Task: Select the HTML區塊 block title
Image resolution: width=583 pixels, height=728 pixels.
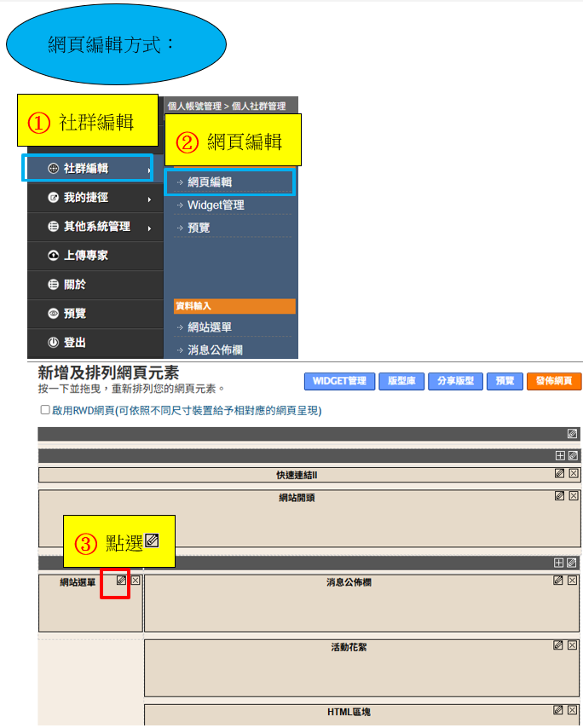Action: pyautogui.click(x=349, y=712)
